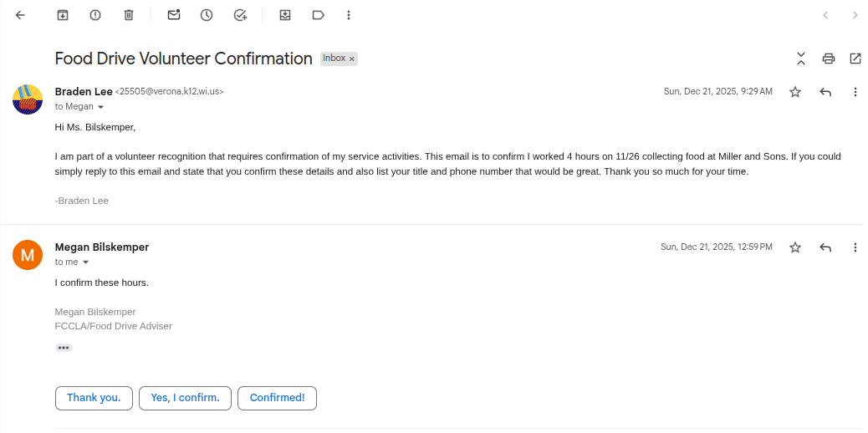The width and height of the screenshot is (868, 433).
Task: Snooze this conversation
Action: pyautogui.click(x=207, y=15)
